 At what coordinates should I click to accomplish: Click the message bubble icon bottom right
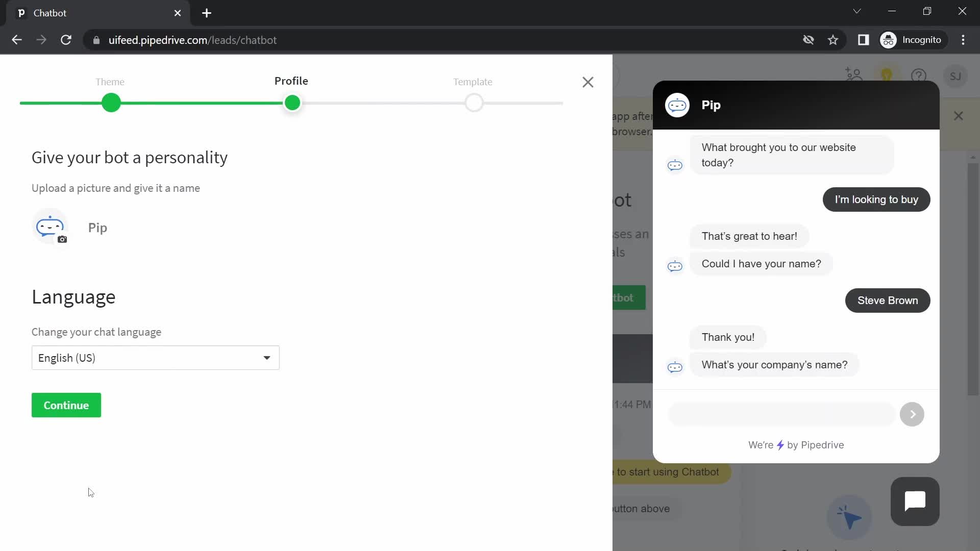point(915,501)
